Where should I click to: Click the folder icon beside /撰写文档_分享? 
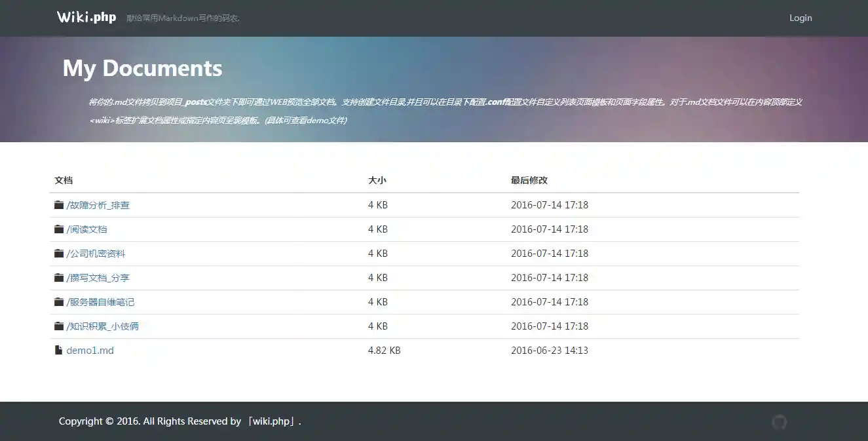(x=59, y=278)
